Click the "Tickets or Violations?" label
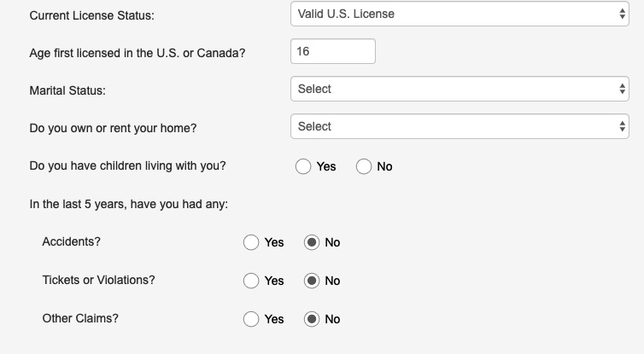 [98, 280]
